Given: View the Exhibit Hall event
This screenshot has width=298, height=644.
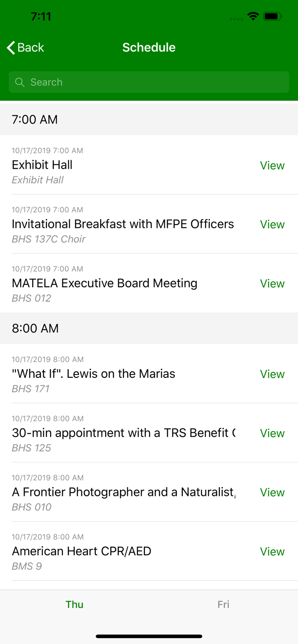Looking at the screenshot, I should [x=272, y=165].
